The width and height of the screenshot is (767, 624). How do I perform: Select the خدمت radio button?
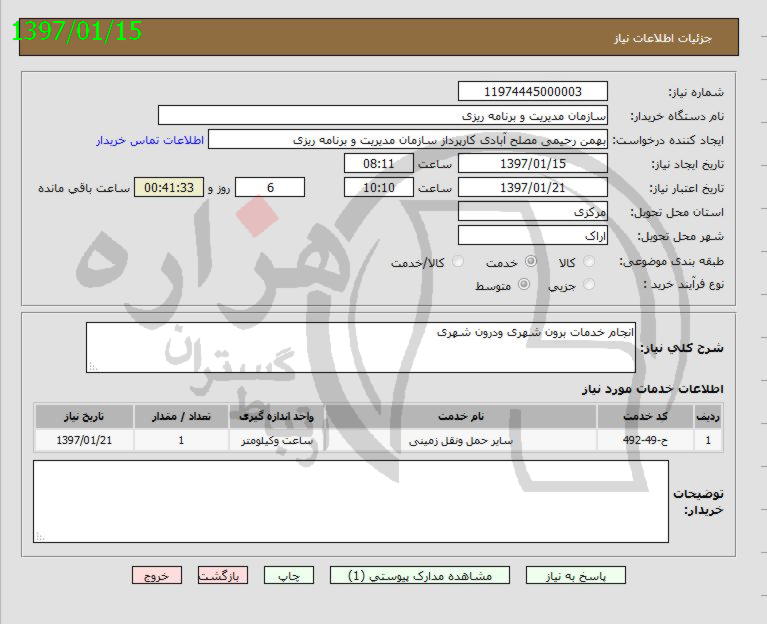point(531,262)
